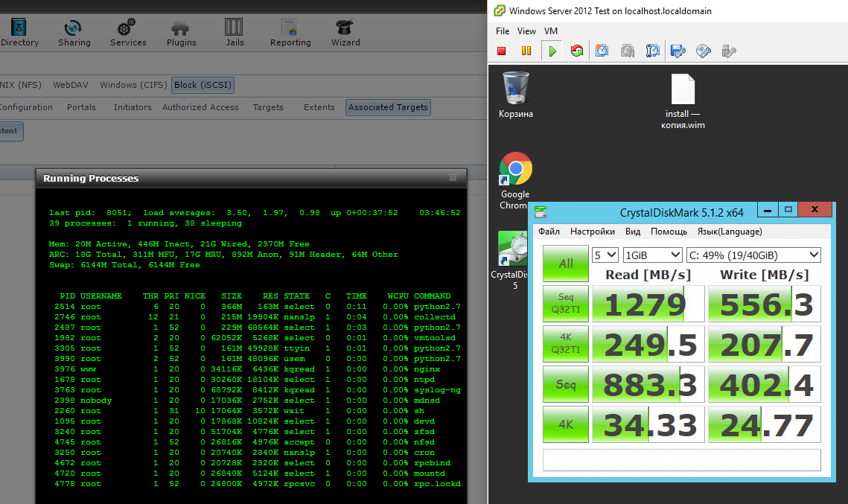The image size is (848, 504).
Task: Open the test count dropdown showing 5
Action: (x=605, y=255)
